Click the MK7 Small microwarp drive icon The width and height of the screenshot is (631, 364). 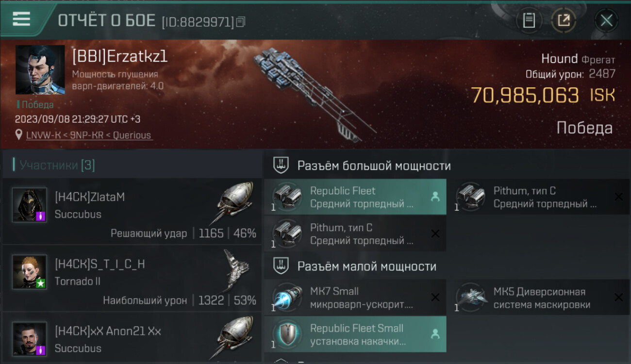coord(287,298)
